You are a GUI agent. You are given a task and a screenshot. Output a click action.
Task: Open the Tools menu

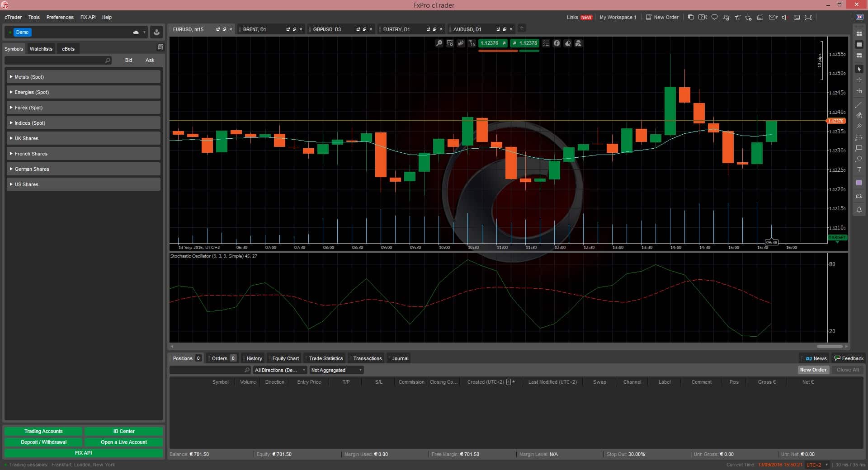[x=34, y=17]
